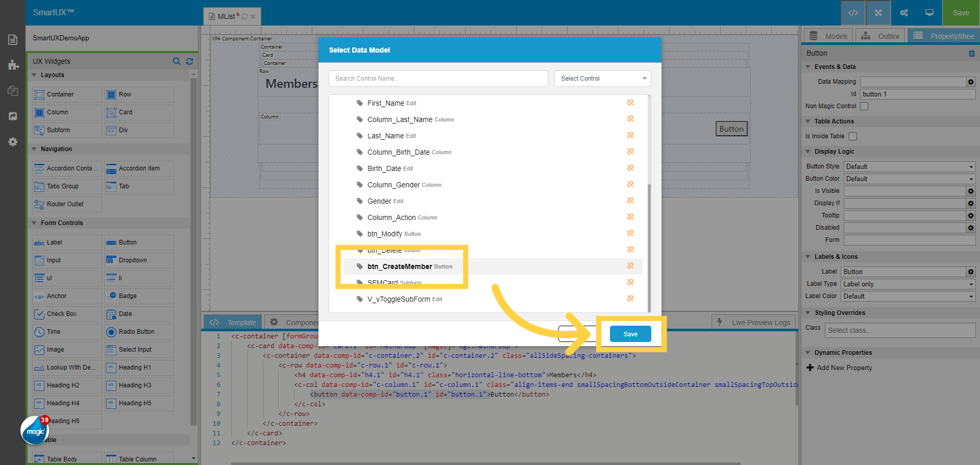
Task: Save the Select Data Model dialog
Action: pos(630,333)
